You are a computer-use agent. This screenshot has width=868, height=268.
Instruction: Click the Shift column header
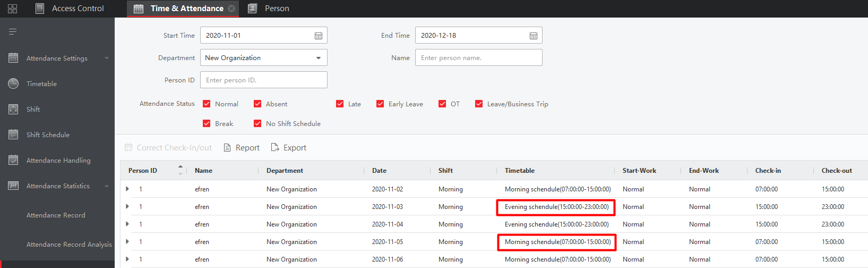pos(445,171)
